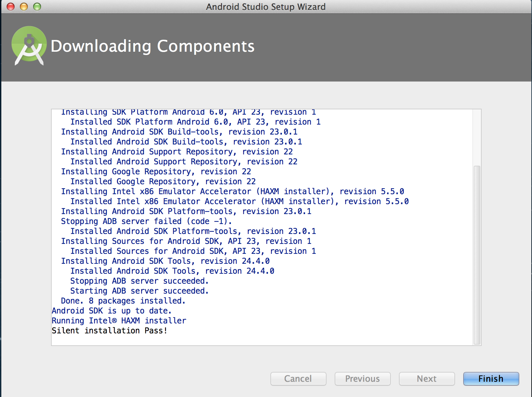
Task: Click the 'Starting ADB server succeeded.' line
Action: click(139, 291)
